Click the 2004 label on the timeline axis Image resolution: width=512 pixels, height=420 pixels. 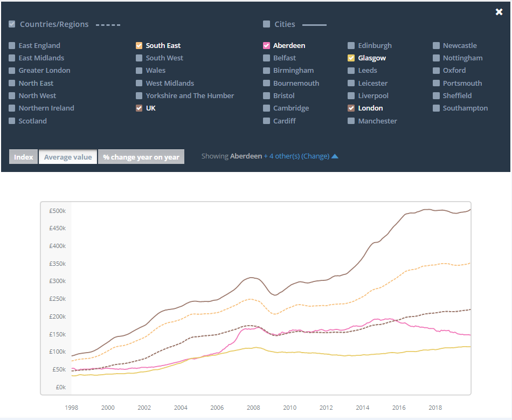pyautogui.click(x=181, y=408)
